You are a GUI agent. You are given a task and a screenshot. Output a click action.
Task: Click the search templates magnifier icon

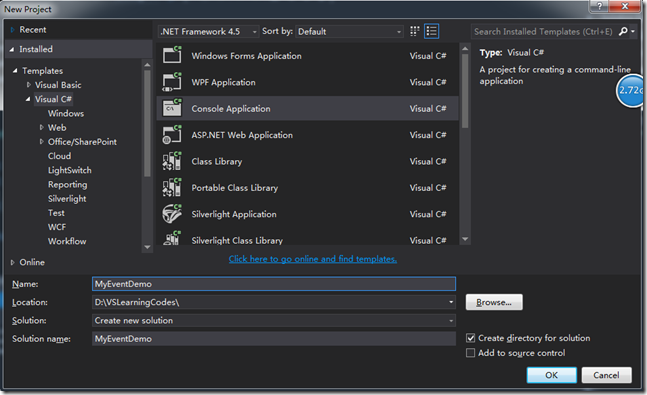pos(623,31)
